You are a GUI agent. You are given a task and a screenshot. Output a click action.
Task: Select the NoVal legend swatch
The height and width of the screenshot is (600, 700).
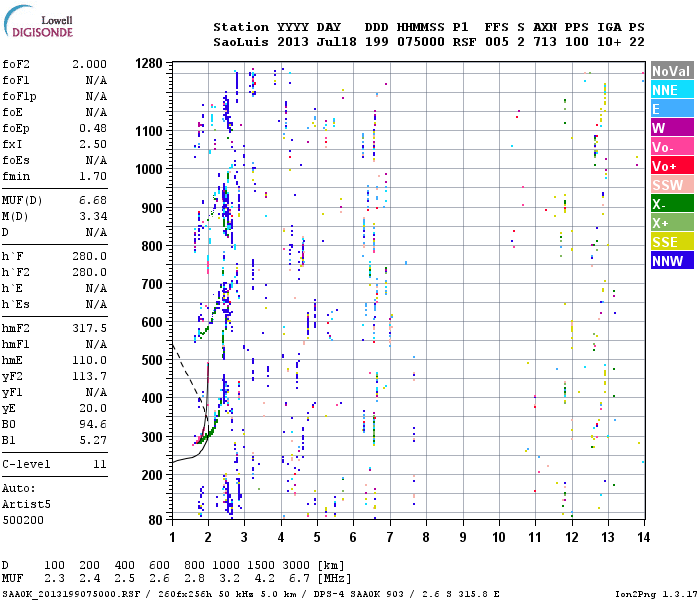point(672,71)
